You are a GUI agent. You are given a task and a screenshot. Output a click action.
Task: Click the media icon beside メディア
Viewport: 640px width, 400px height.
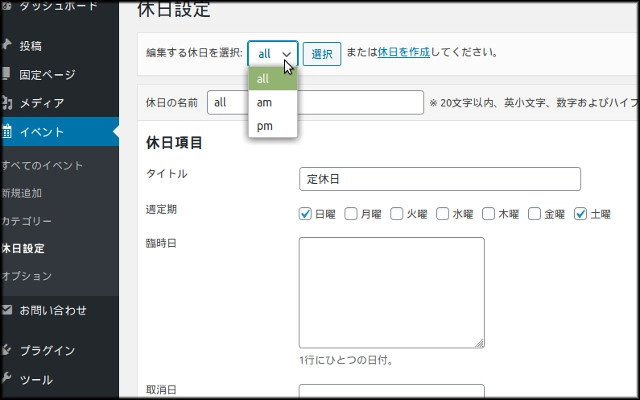pos(7,103)
